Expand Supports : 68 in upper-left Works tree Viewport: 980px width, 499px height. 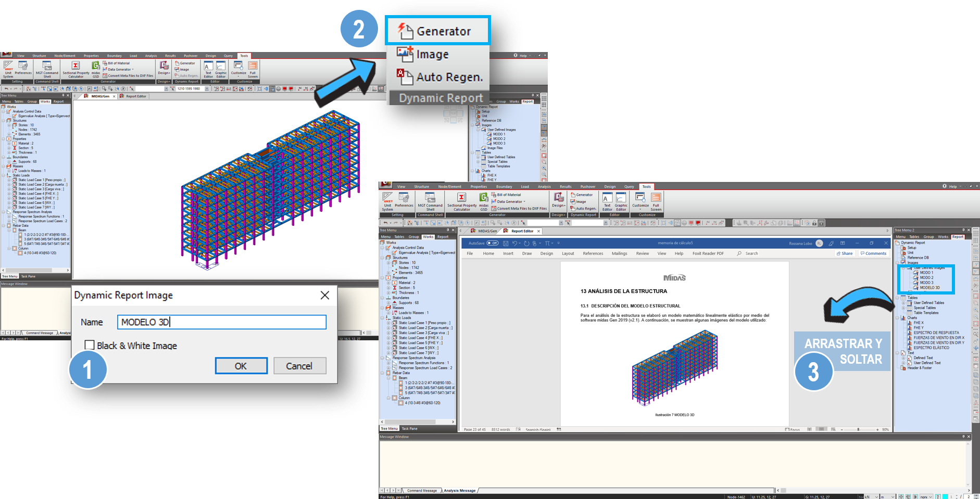pyautogui.click(x=9, y=161)
